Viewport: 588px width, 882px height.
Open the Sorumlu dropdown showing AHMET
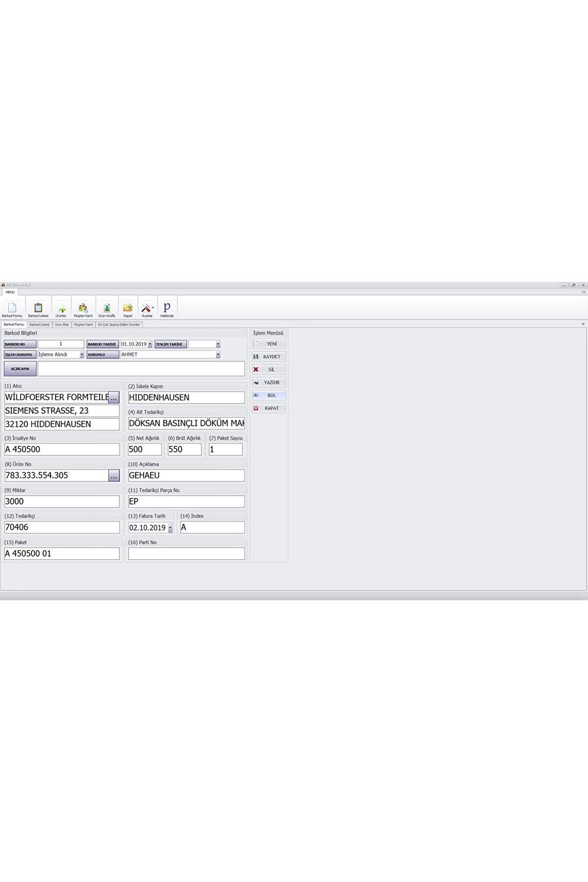(218, 355)
